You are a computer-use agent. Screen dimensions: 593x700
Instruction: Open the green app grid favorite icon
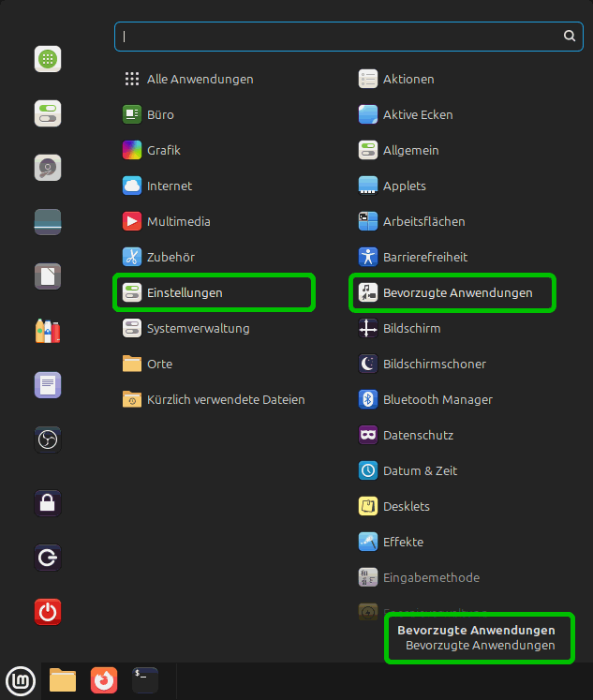pyautogui.click(x=48, y=60)
